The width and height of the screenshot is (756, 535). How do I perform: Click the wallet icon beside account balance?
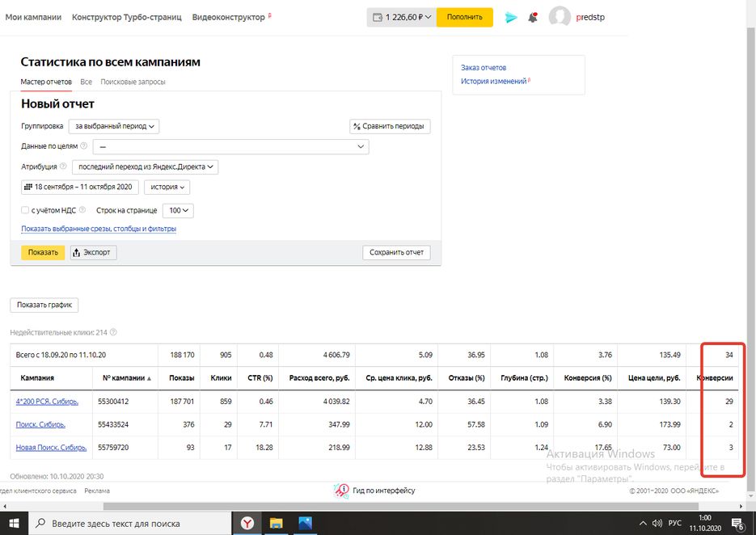point(378,17)
